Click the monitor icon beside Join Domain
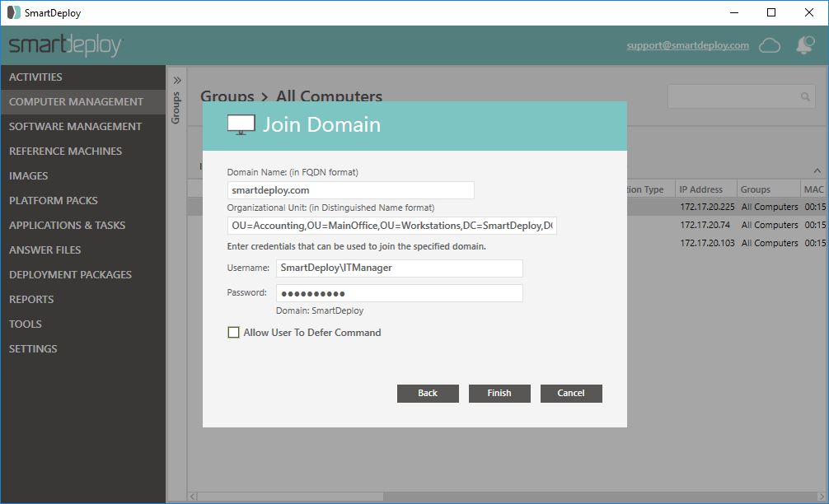The width and height of the screenshot is (829, 504). [x=241, y=125]
